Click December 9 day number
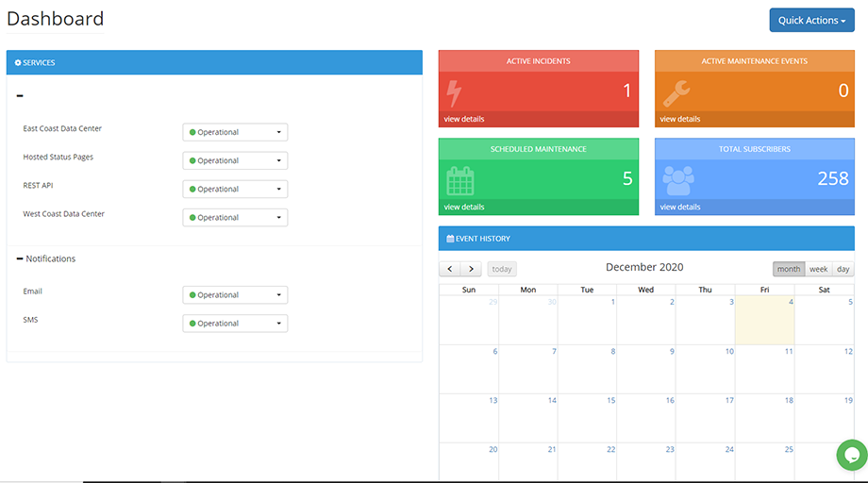The width and height of the screenshot is (868, 483). pyautogui.click(x=672, y=351)
